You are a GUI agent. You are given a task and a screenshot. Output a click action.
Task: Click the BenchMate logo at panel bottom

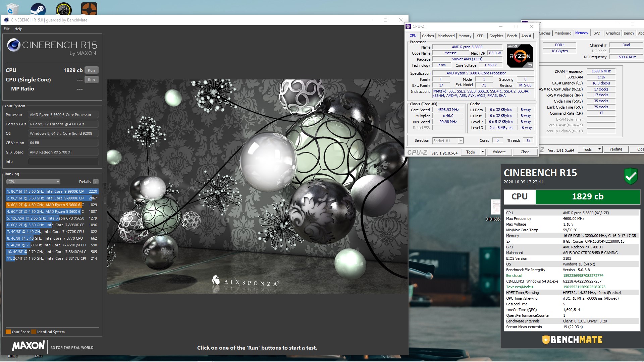[x=572, y=340]
